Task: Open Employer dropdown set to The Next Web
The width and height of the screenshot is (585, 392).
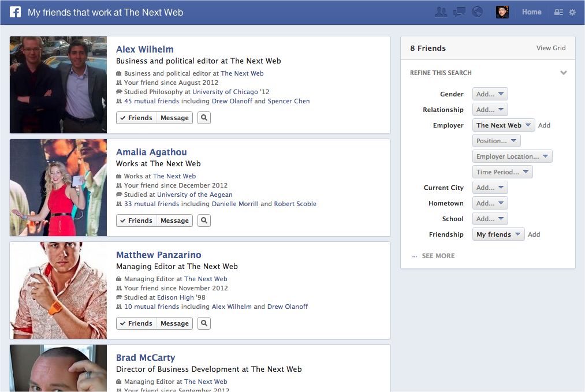Action: tap(504, 125)
